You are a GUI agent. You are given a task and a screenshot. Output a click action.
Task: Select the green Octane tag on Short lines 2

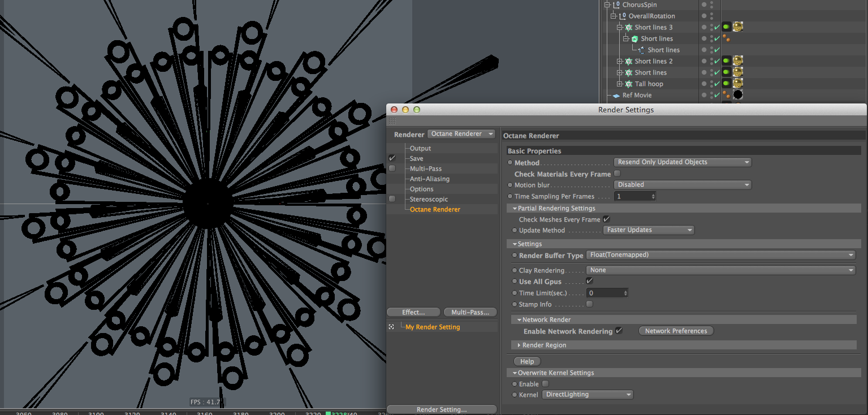726,60
